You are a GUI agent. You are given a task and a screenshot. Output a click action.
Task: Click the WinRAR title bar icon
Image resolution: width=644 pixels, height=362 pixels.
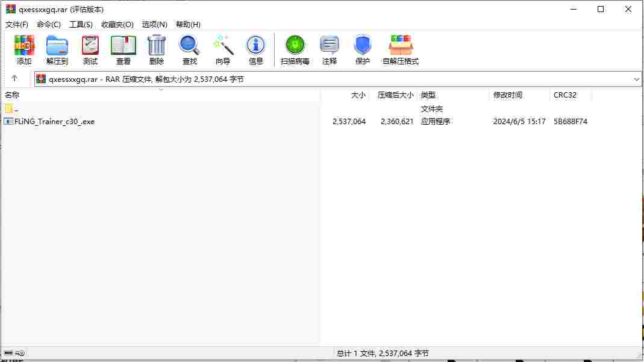(11, 9)
